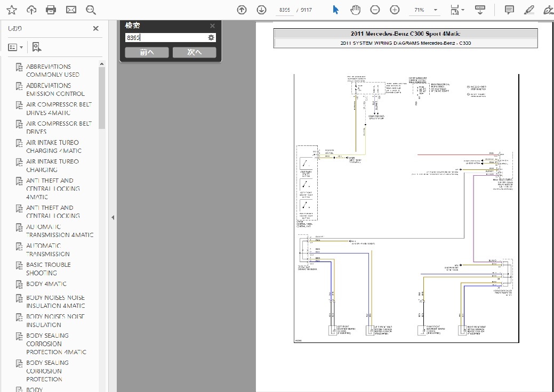Click the find bookmark icon
Screen dimensions: 554x392
coord(37,47)
